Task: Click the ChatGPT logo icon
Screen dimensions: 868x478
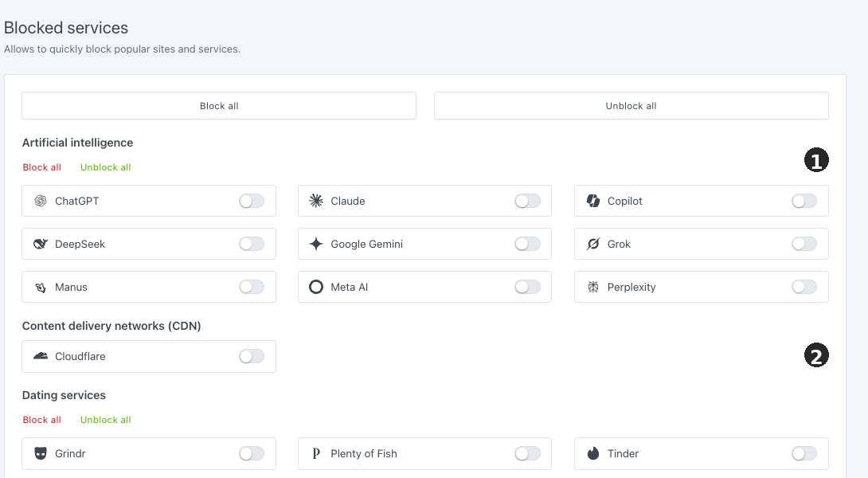Action: (41, 201)
